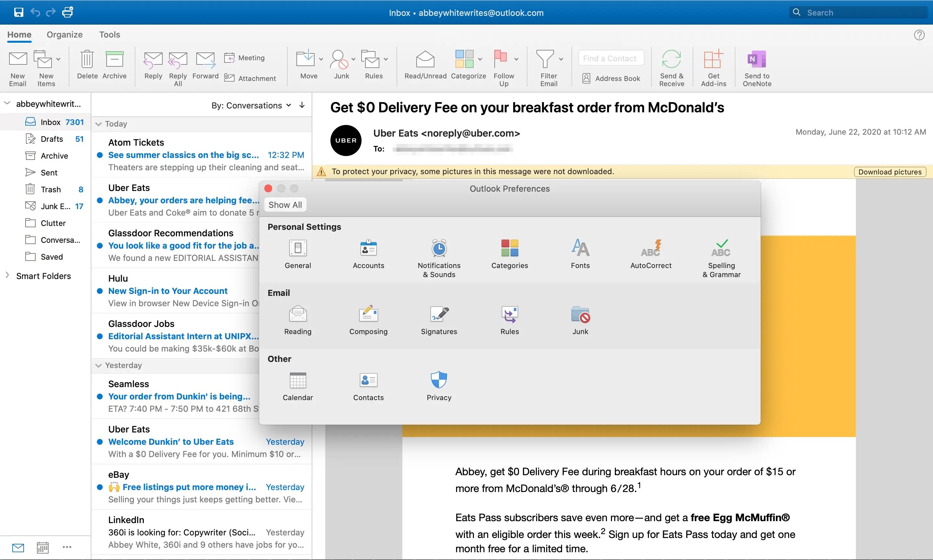Open AutoCorrect preferences icon
Viewport: 933px width, 560px height.
pos(651,248)
